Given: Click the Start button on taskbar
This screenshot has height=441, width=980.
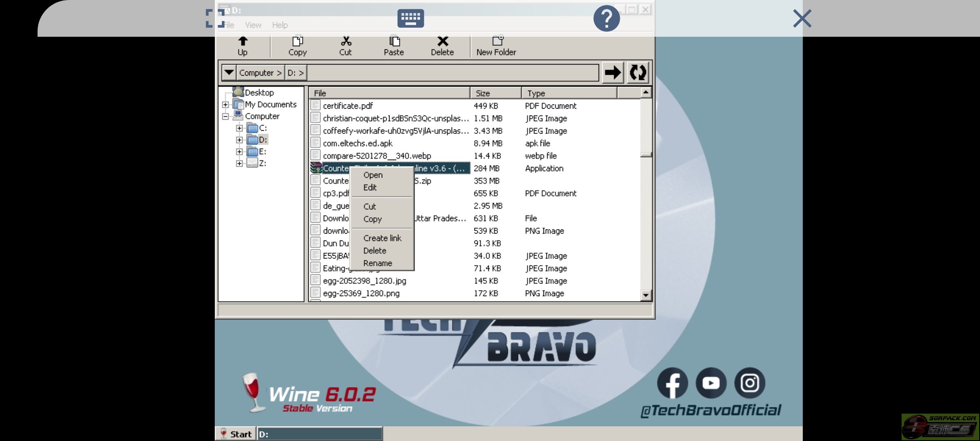Looking at the screenshot, I should [x=236, y=434].
